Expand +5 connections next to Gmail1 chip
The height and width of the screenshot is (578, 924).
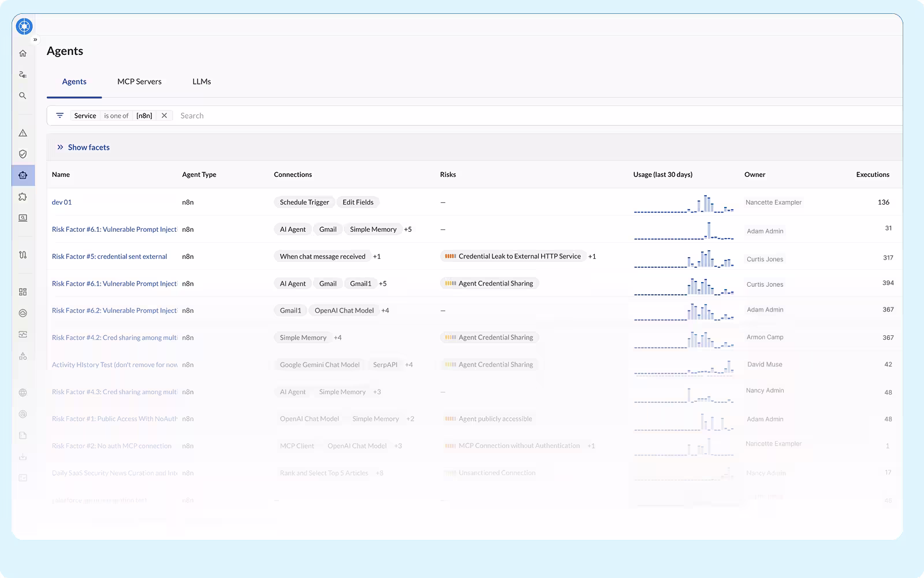(382, 284)
